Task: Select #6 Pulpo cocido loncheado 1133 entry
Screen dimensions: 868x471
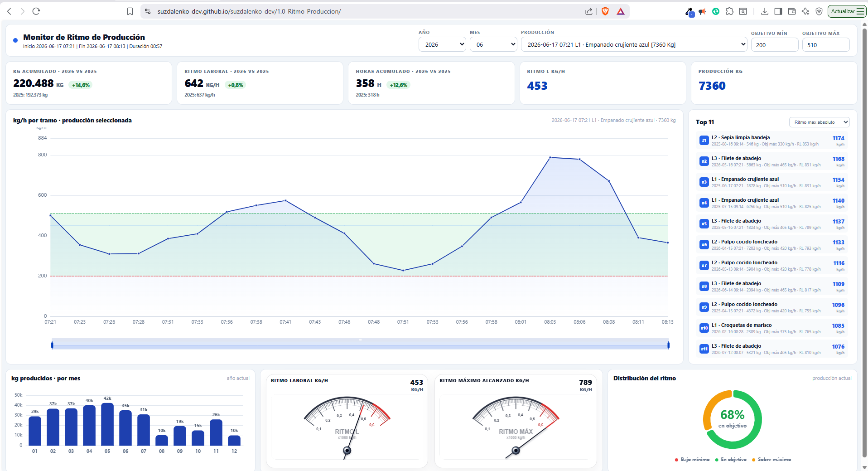Action: pos(772,245)
